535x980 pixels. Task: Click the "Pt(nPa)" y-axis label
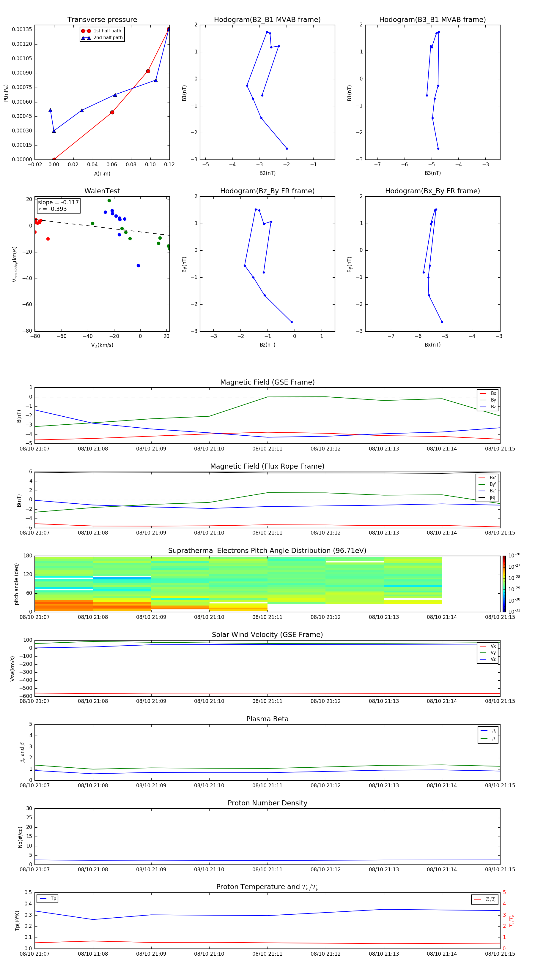coord(6,93)
